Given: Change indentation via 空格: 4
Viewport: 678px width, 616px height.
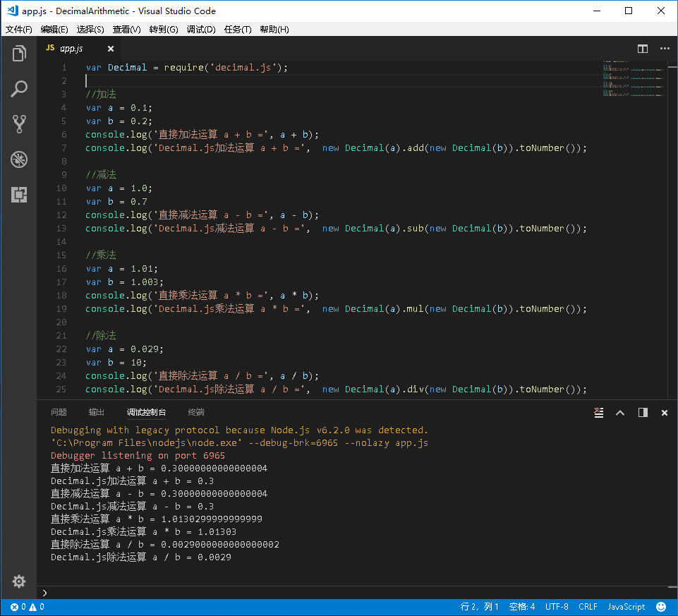Looking at the screenshot, I should (522, 607).
